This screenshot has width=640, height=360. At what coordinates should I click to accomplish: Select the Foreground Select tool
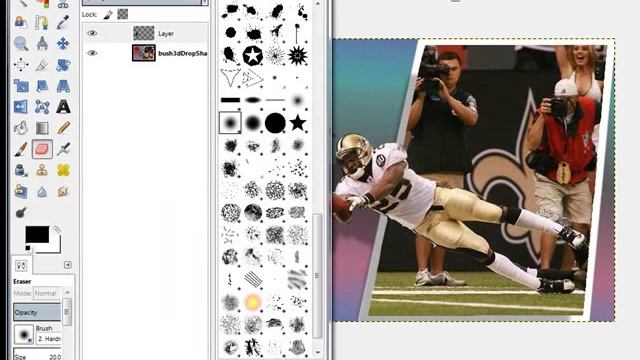click(x=21, y=22)
